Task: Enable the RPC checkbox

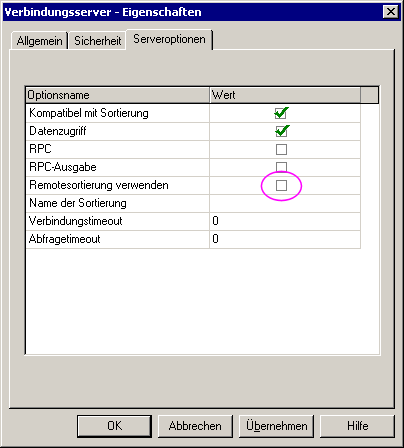Action: pyautogui.click(x=281, y=149)
